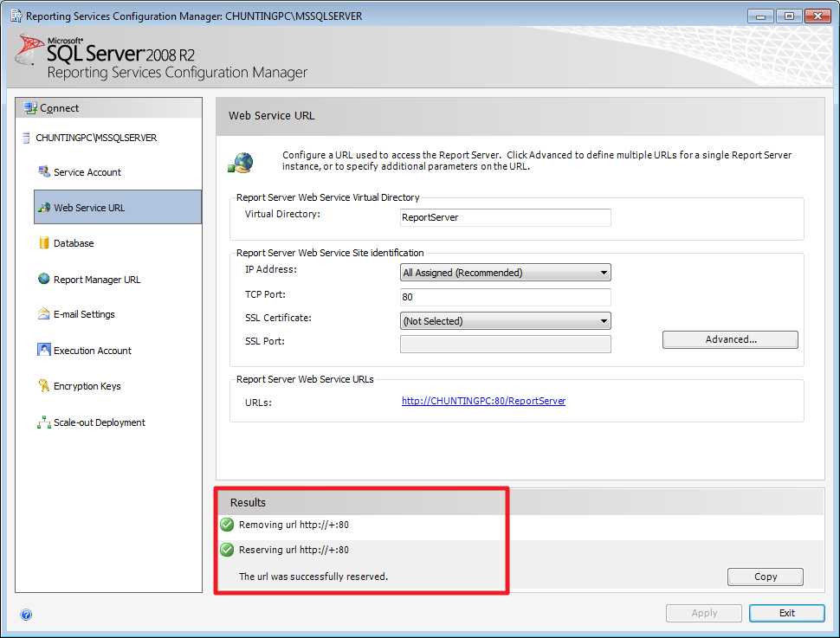Click the green check beside Removing url

[x=227, y=525]
